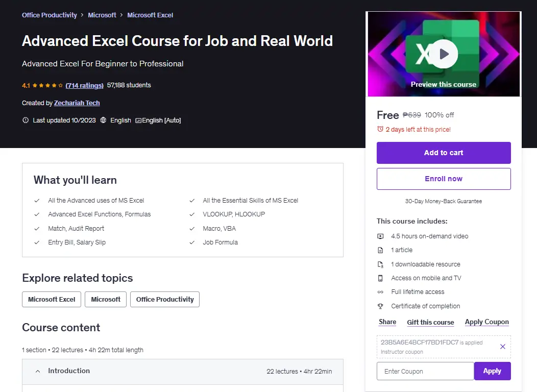Click the mobile access icon
This screenshot has width=537, height=392.
[x=380, y=278]
